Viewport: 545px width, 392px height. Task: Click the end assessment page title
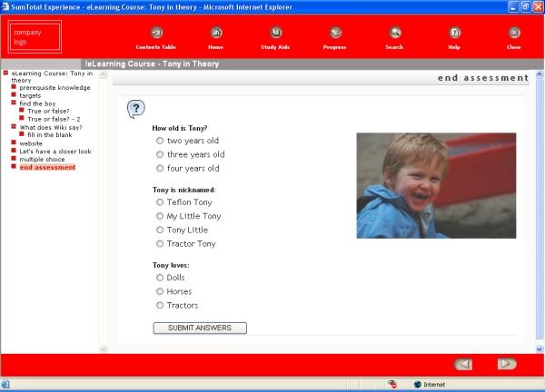point(483,78)
